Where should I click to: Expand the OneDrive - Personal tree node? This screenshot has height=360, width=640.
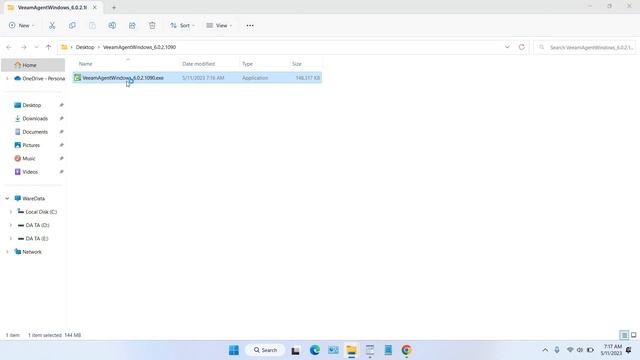tap(7, 78)
